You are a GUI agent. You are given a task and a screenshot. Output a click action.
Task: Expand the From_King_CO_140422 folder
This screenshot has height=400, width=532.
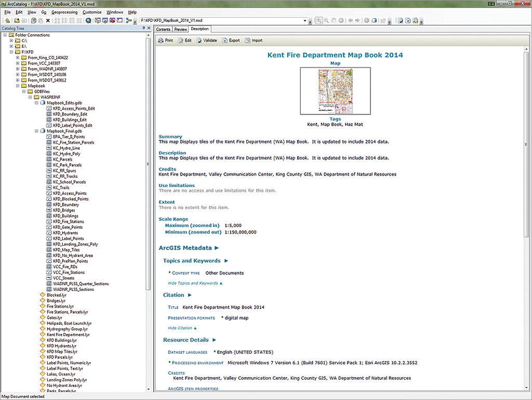coord(18,57)
